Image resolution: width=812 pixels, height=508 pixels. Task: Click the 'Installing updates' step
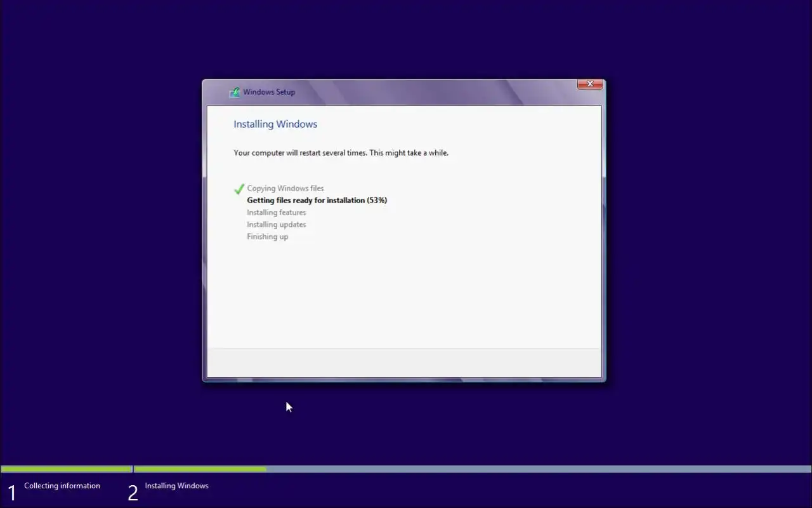tap(277, 225)
